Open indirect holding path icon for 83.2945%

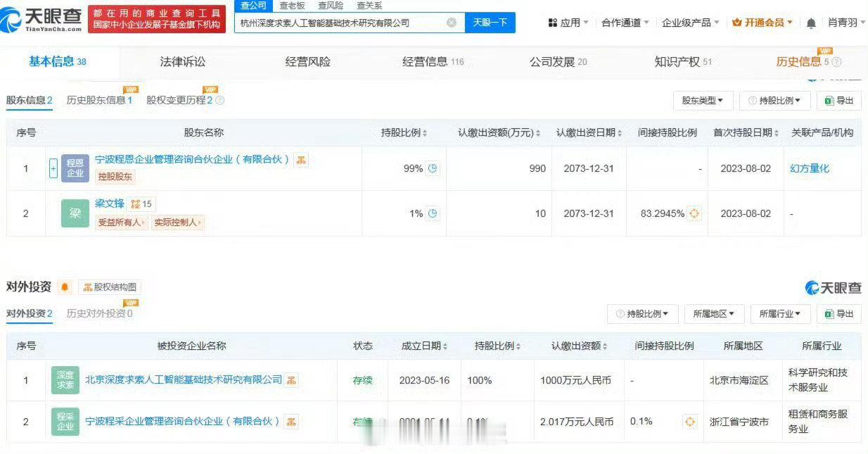pos(694,213)
